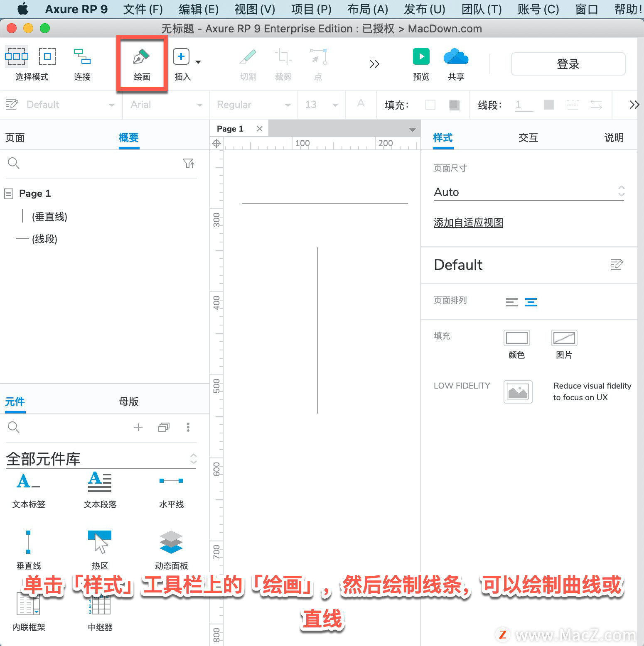
Task: Select the 文本段落 paragraph widget
Action: coord(100,490)
